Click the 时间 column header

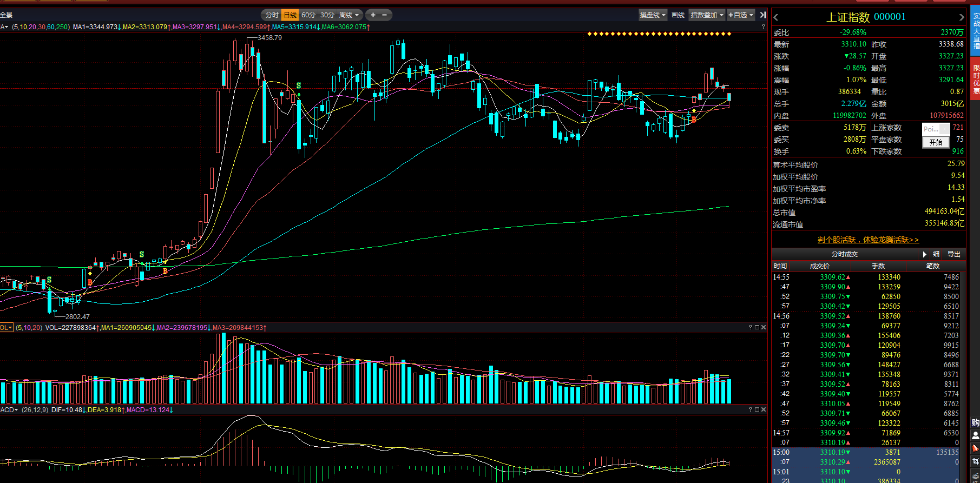780,266
